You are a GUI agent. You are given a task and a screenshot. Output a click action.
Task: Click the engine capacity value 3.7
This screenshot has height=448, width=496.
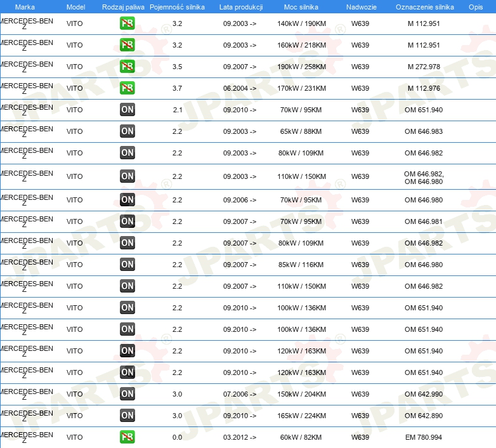(177, 88)
